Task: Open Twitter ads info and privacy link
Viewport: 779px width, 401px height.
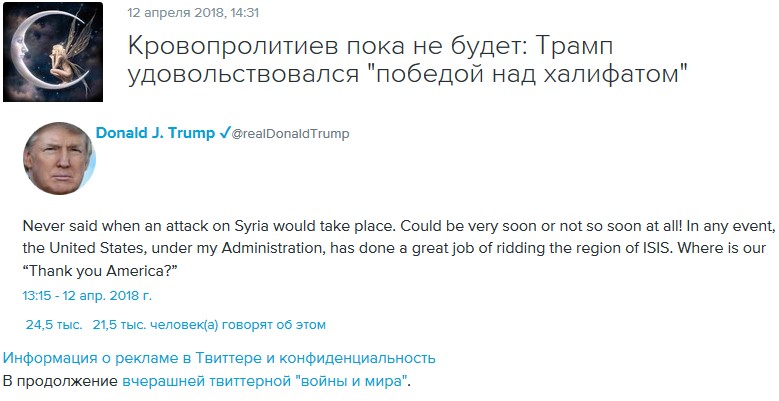Action: [219, 358]
